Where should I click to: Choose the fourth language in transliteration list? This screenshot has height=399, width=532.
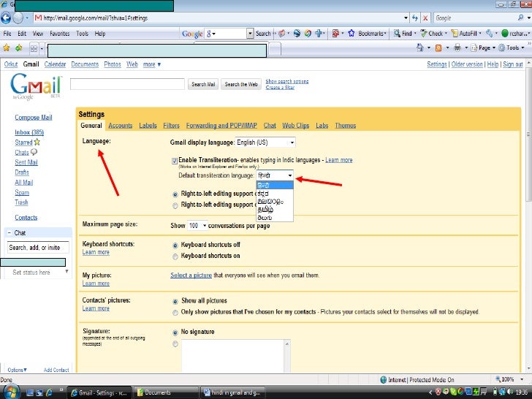coord(275,210)
